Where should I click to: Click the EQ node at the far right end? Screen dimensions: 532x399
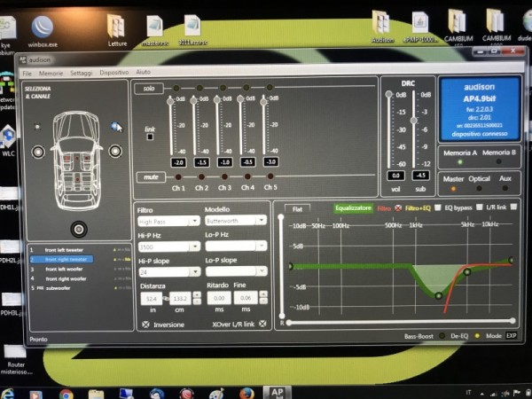click(x=512, y=261)
